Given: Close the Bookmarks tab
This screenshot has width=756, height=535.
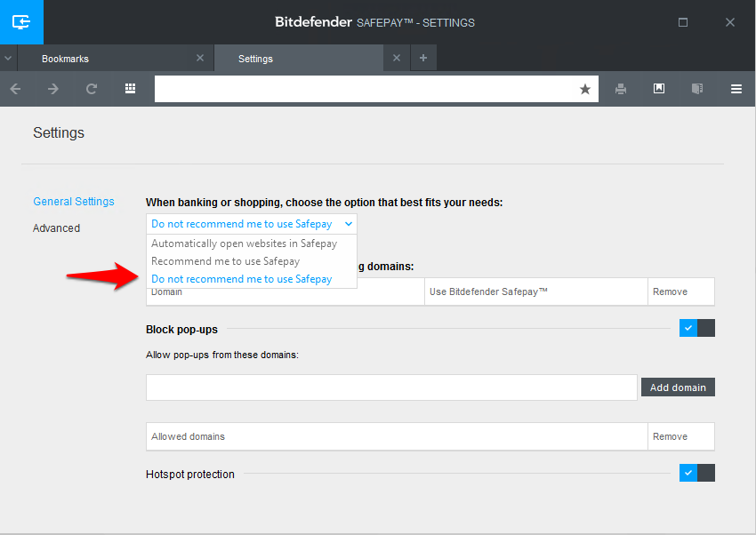Looking at the screenshot, I should [x=200, y=58].
